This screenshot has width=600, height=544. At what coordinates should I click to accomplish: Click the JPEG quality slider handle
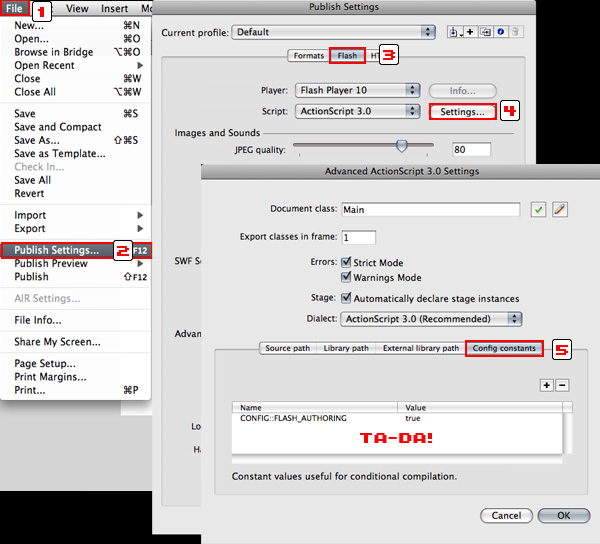point(401,145)
